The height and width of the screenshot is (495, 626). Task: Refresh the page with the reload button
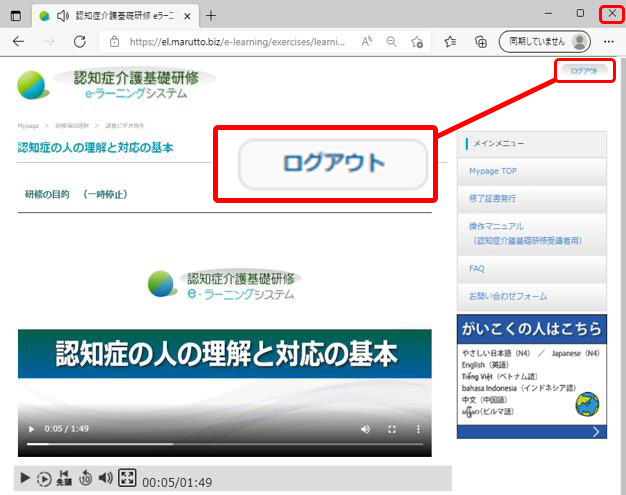[80, 41]
